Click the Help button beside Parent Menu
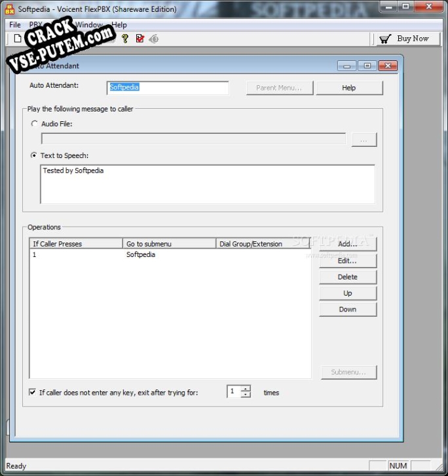This screenshot has width=448, height=476. tap(349, 88)
